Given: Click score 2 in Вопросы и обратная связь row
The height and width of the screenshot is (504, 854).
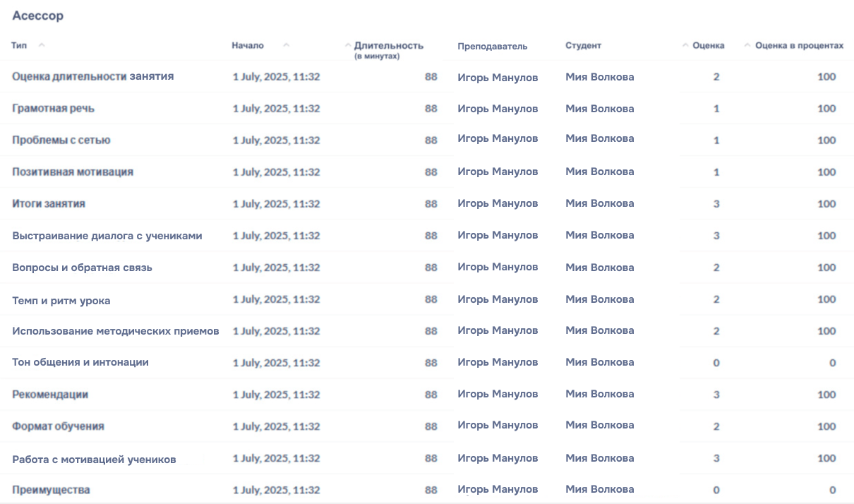Looking at the screenshot, I should coord(716,268).
